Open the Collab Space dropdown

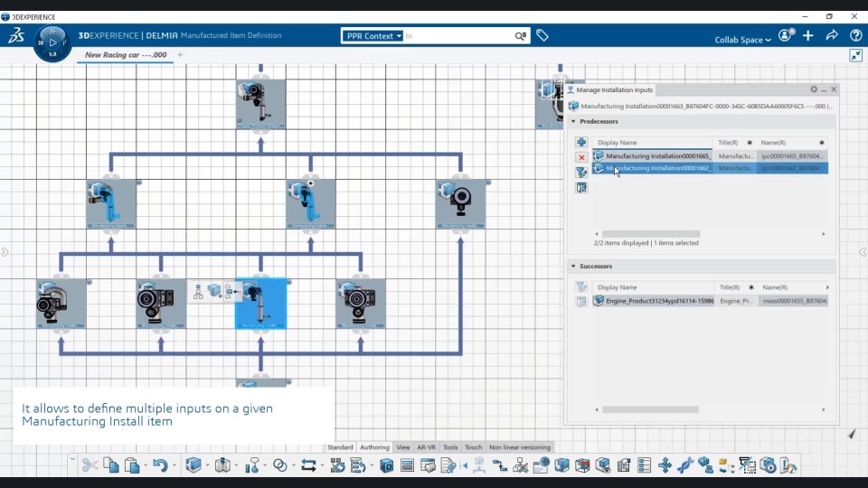pos(742,39)
